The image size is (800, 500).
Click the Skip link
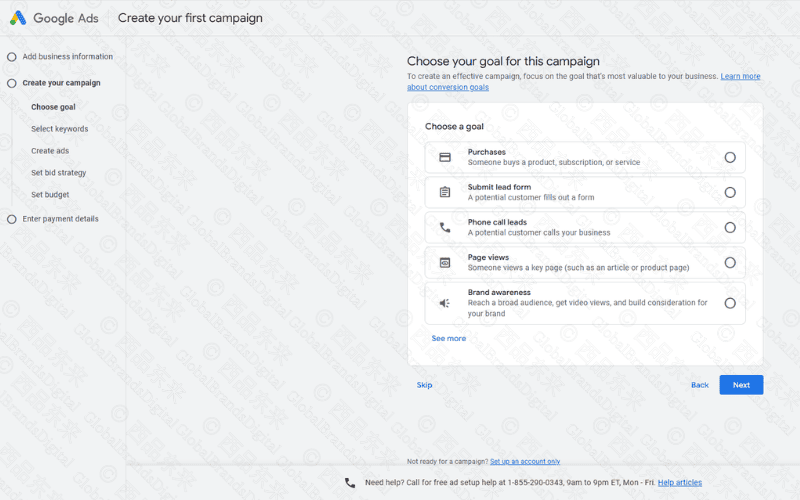[424, 385]
